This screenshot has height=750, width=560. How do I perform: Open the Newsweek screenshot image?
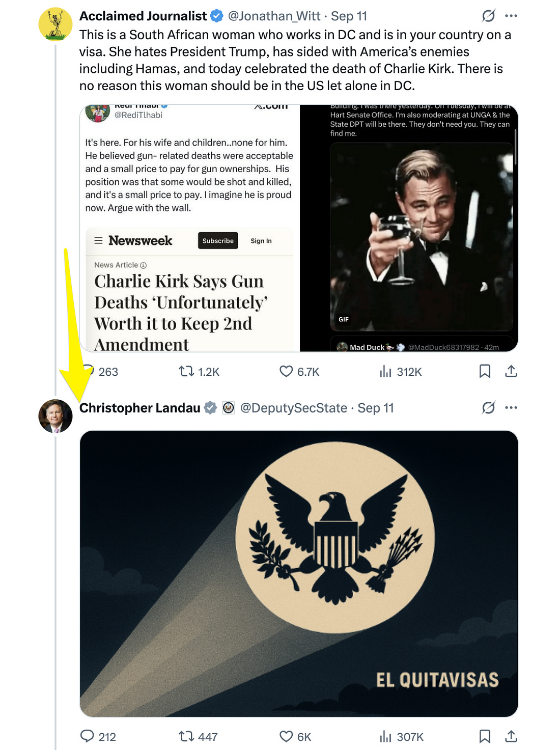point(190,228)
